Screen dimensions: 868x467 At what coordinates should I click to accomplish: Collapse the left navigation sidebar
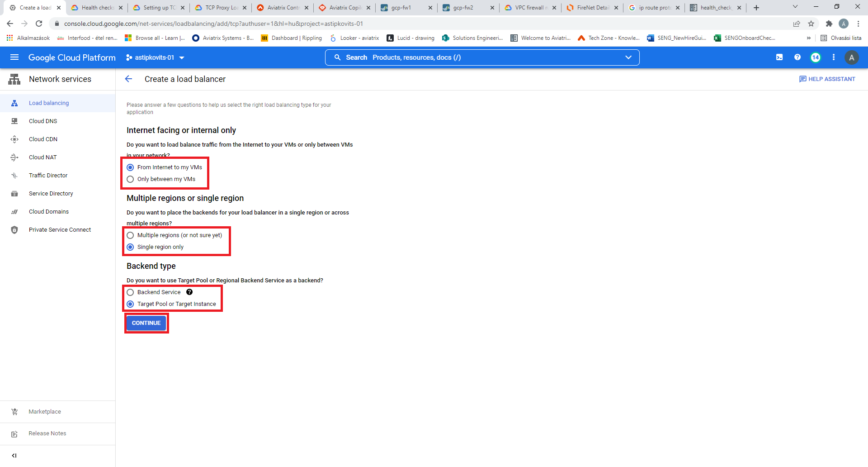tap(14, 456)
